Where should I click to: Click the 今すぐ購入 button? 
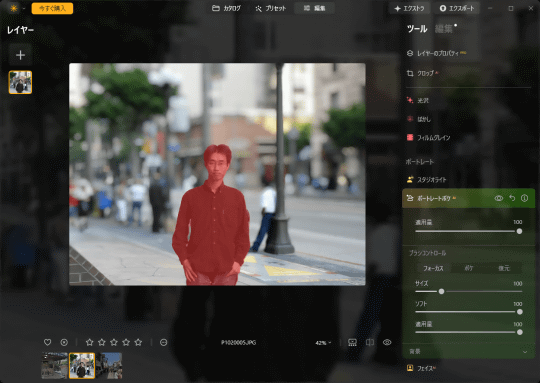[52, 8]
